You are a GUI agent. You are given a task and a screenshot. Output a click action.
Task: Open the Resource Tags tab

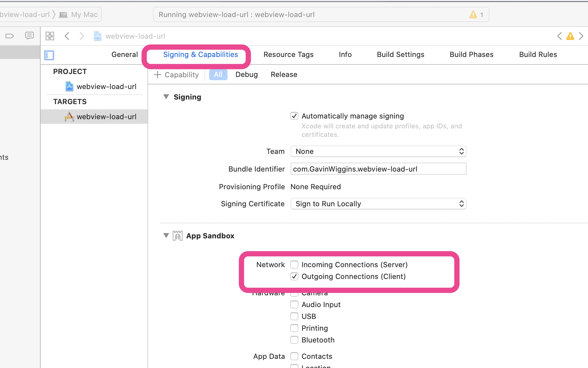point(288,55)
